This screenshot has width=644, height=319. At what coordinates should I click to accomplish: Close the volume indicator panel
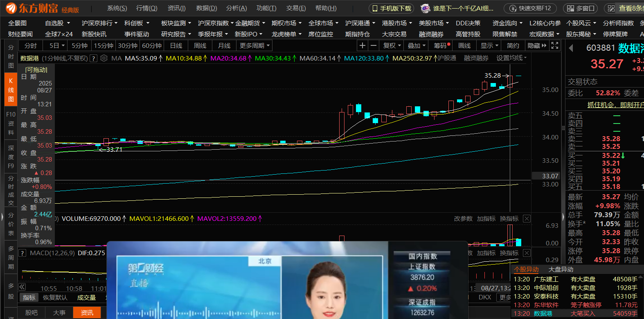click(527, 219)
